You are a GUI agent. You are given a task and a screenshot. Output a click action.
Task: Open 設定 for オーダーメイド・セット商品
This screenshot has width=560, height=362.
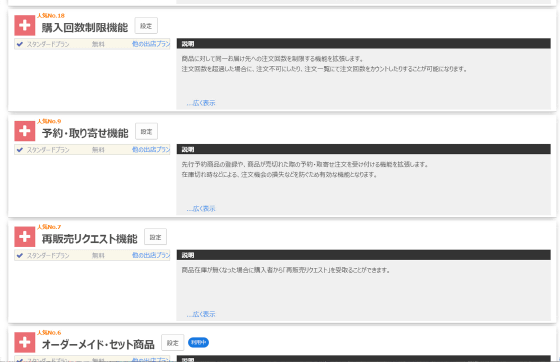click(172, 343)
